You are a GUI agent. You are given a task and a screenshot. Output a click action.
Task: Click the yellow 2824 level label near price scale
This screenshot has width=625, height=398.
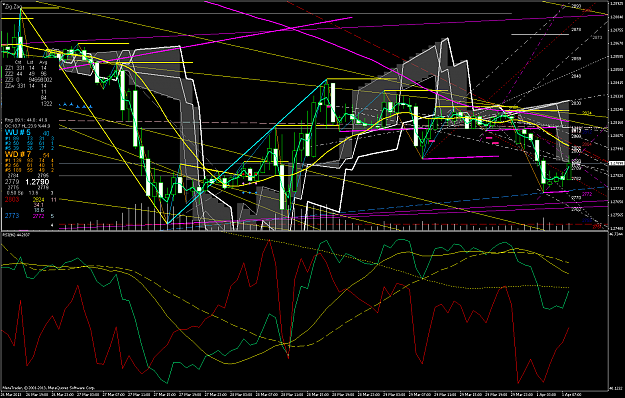587,113
